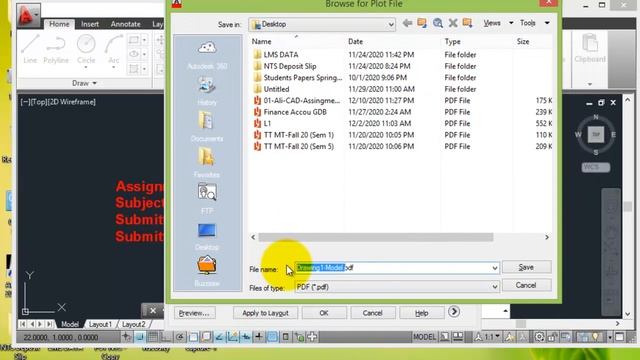Switch to the Annotate ribbon tab
640x360 pixels.
[x=125, y=24]
